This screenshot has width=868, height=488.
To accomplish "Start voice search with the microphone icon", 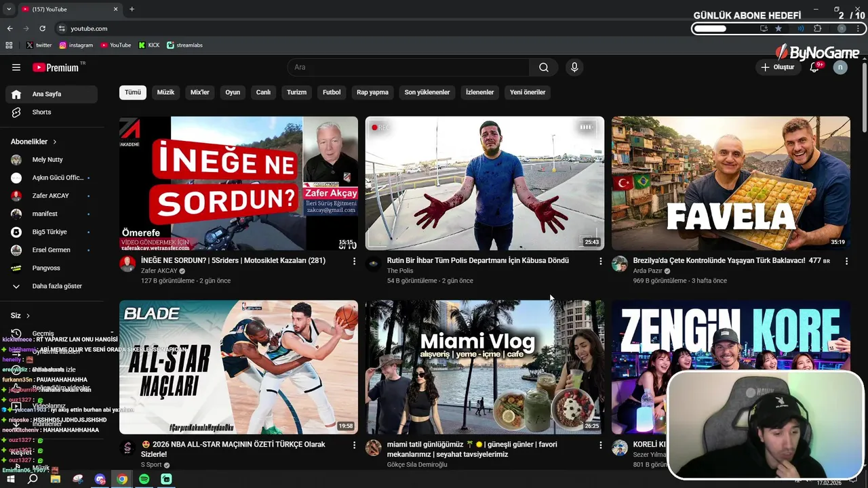I will click(x=574, y=67).
